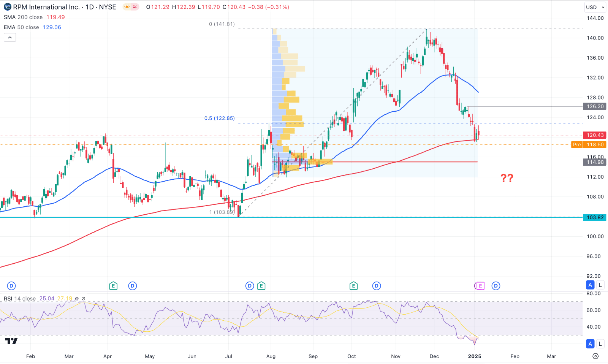The height and width of the screenshot is (364, 608).
Task: Click the RPM International Inc. symbol title
Action: pyautogui.click(x=46, y=7)
